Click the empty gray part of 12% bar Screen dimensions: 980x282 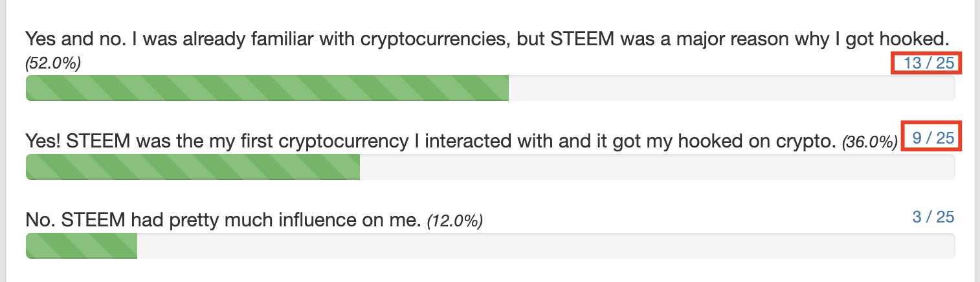[546, 246]
